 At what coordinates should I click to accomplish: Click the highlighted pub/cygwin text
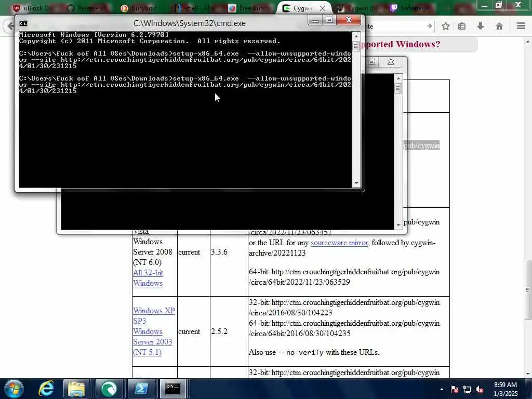pos(421,145)
